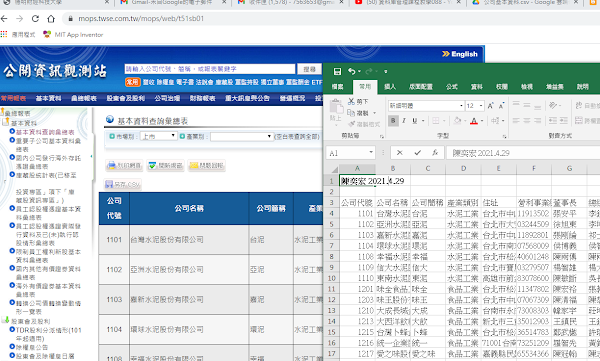Switch to the 插入 ribbon tab

[x=390, y=87]
